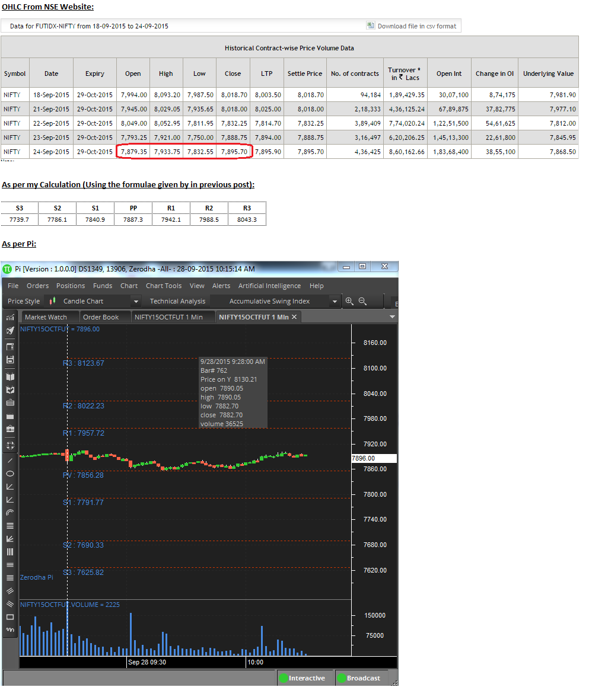Click the 8,093.20 high price cell
This screenshot has width=608, height=700.
[167, 95]
